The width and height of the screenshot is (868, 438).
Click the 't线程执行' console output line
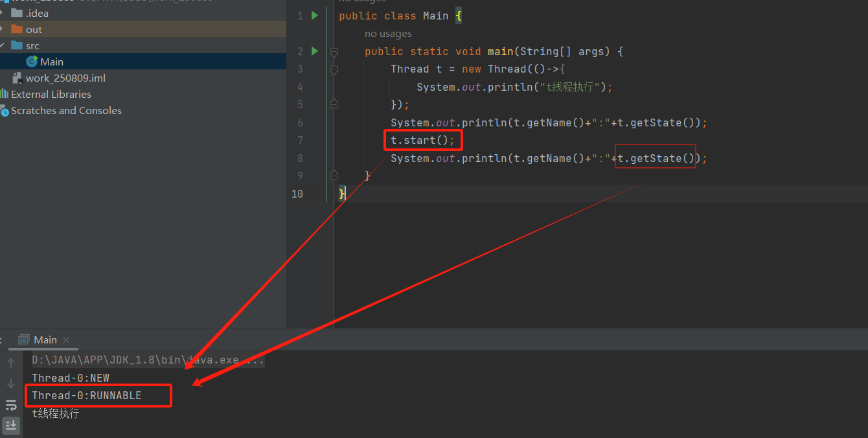(x=56, y=413)
